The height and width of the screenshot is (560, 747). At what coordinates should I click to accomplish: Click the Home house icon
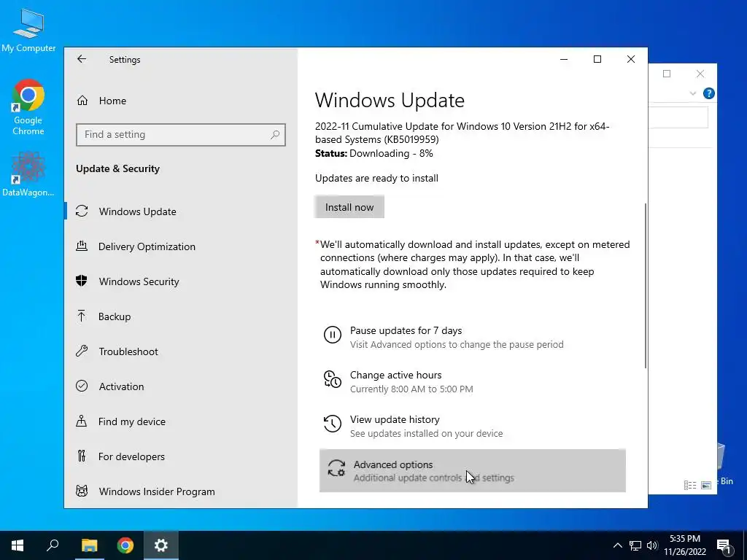point(82,101)
